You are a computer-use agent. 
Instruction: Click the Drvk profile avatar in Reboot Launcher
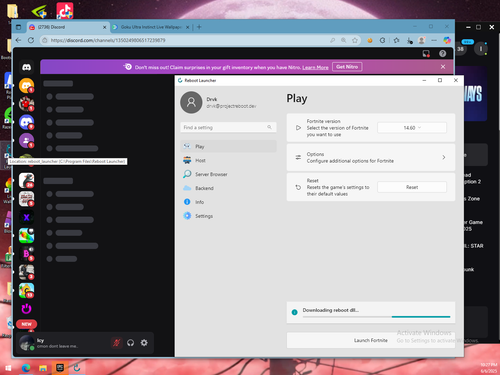coord(191,103)
